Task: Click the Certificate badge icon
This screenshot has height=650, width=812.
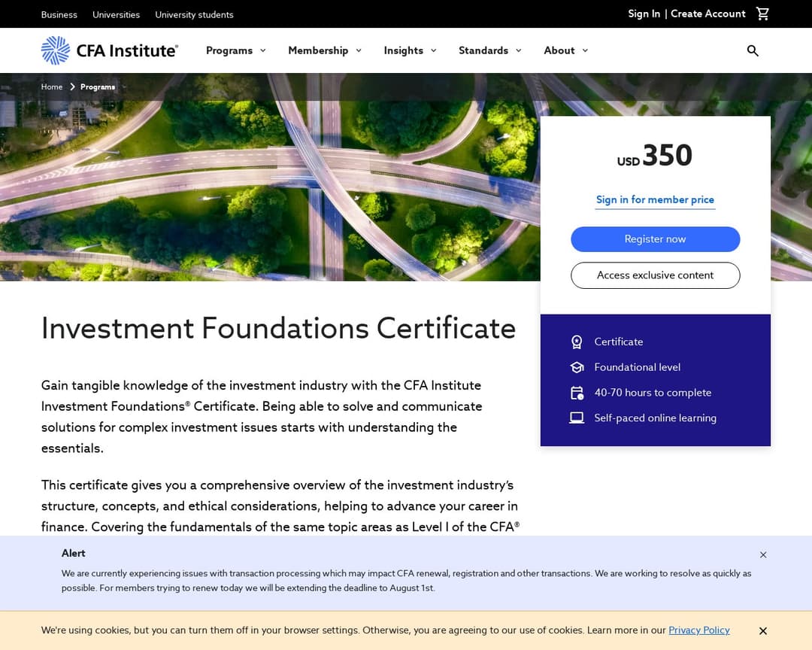Action: point(577,342)
